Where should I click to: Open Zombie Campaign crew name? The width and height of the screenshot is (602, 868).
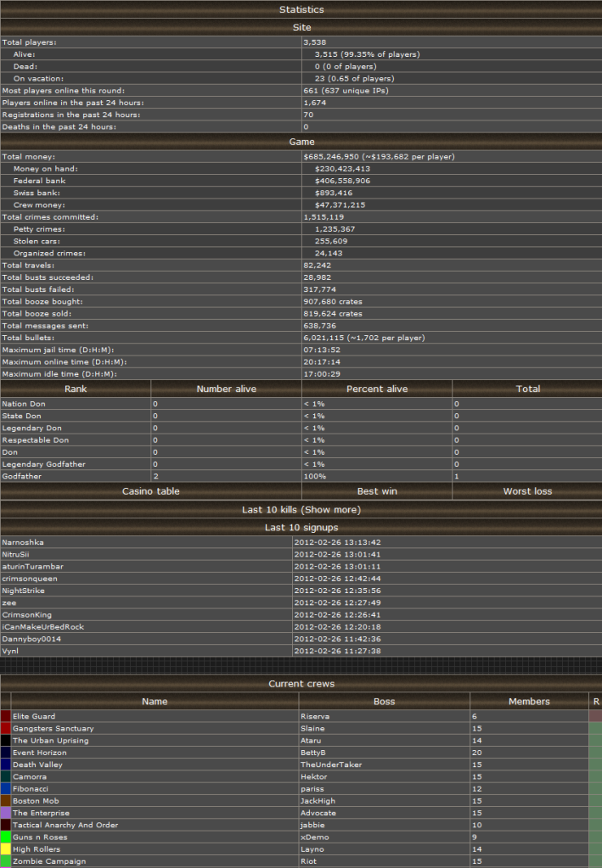[49, 861]
